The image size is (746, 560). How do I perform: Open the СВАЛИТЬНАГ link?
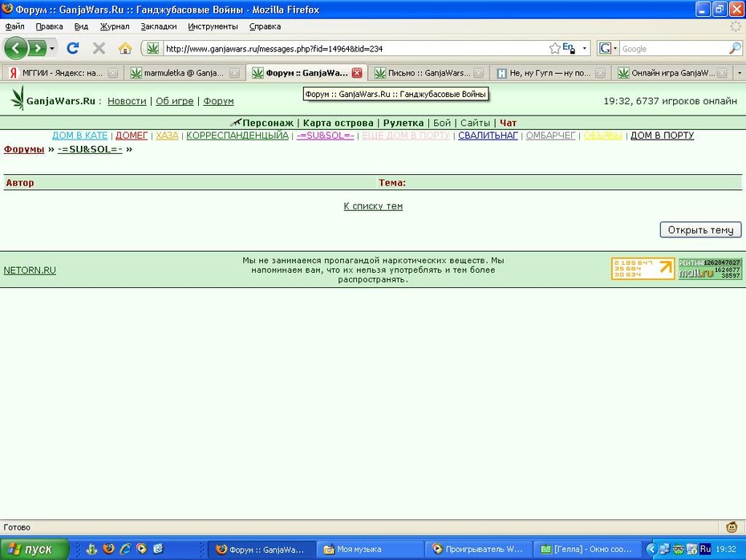[x=488, y=136]
